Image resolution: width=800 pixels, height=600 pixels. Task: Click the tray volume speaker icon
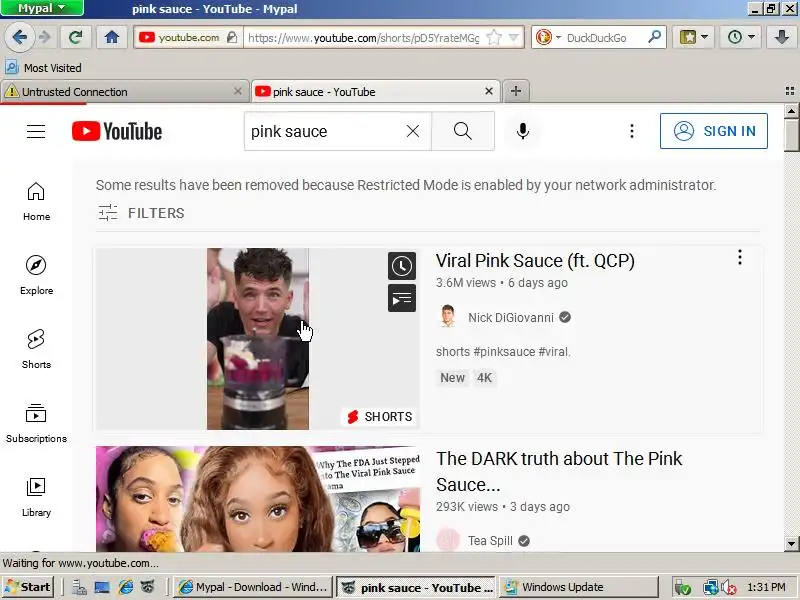tap(730, 588)
